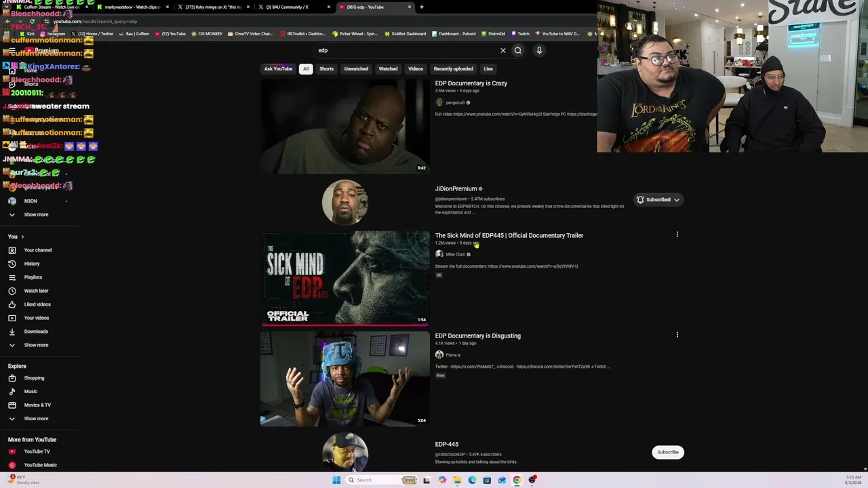Open the N3ON subscription channel
This screenshot has height=488, width=868.
[31, 201]
